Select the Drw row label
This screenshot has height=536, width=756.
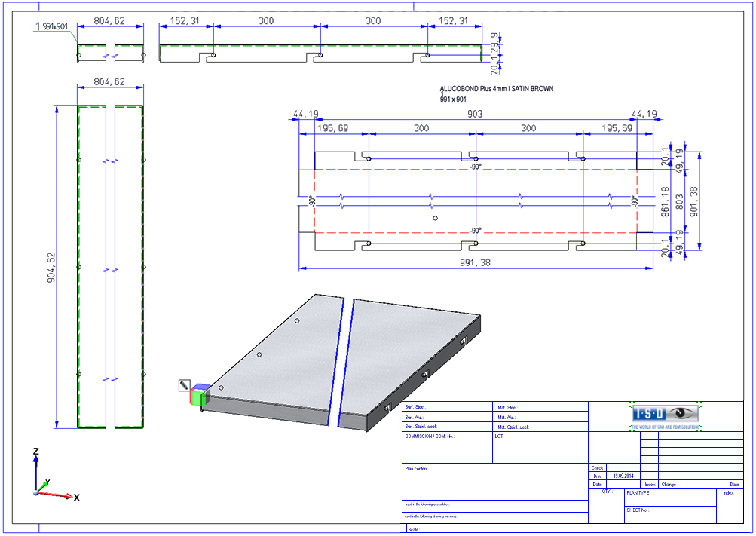point(598,476)
